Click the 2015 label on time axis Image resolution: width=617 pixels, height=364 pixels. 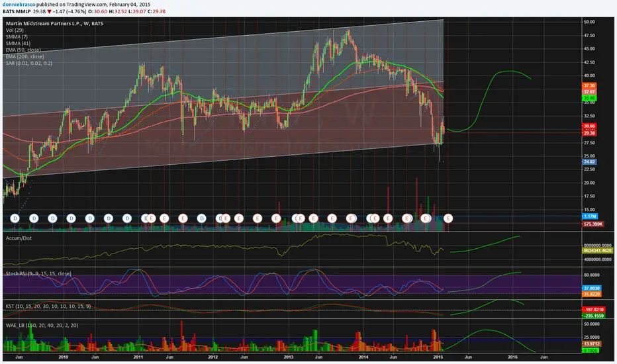438,357
